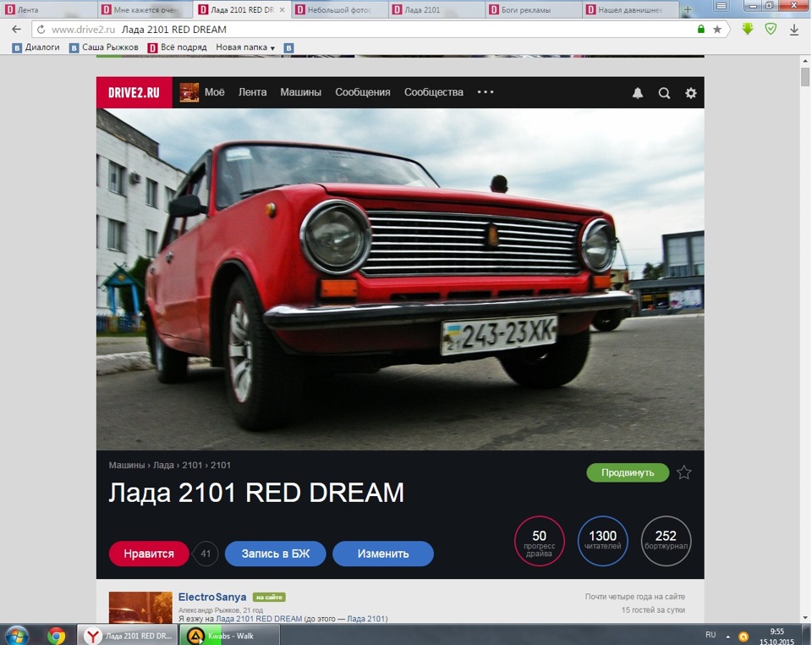Open browser hamburger menu button
812x645 pixels.
[x=721, y=6]
